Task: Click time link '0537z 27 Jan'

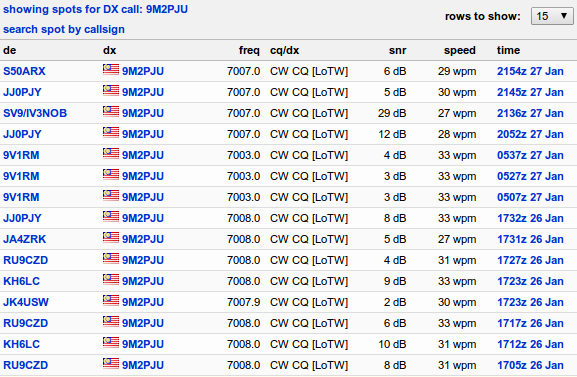Action: coord(530,155)
